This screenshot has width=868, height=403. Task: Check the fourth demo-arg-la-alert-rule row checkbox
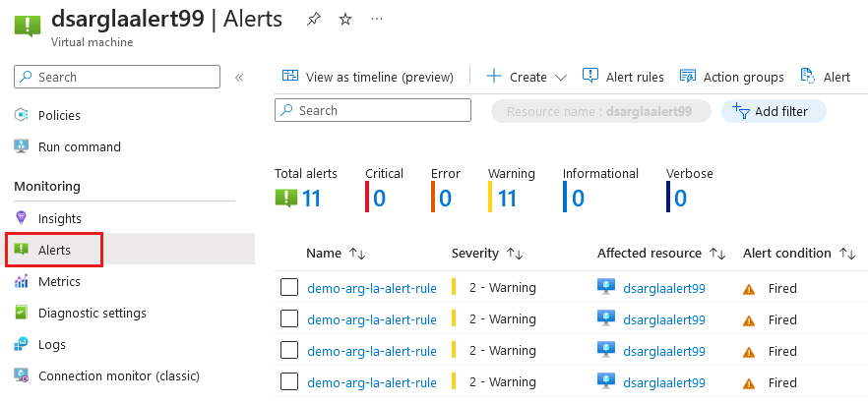click(x=289, y=382)
